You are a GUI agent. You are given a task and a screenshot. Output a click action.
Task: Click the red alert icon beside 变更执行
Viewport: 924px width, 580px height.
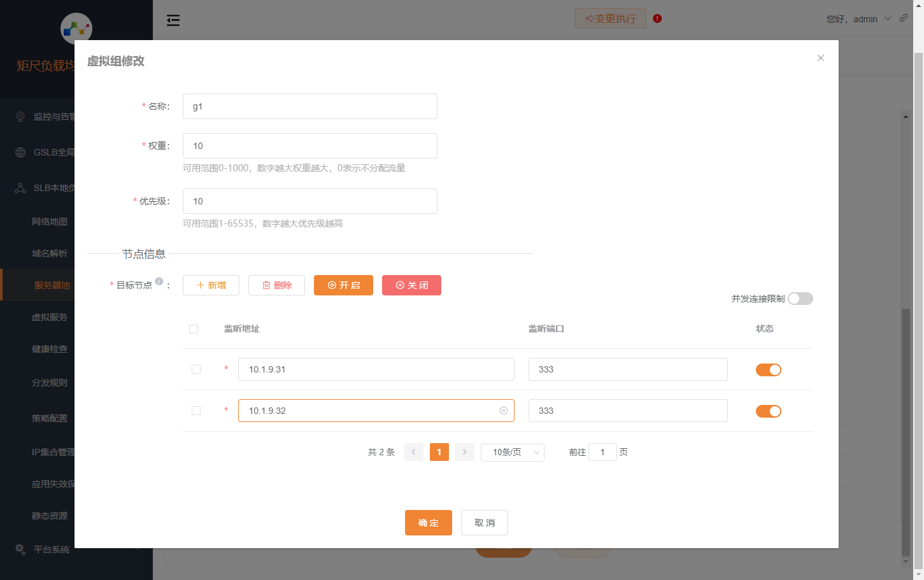[657, 18]
